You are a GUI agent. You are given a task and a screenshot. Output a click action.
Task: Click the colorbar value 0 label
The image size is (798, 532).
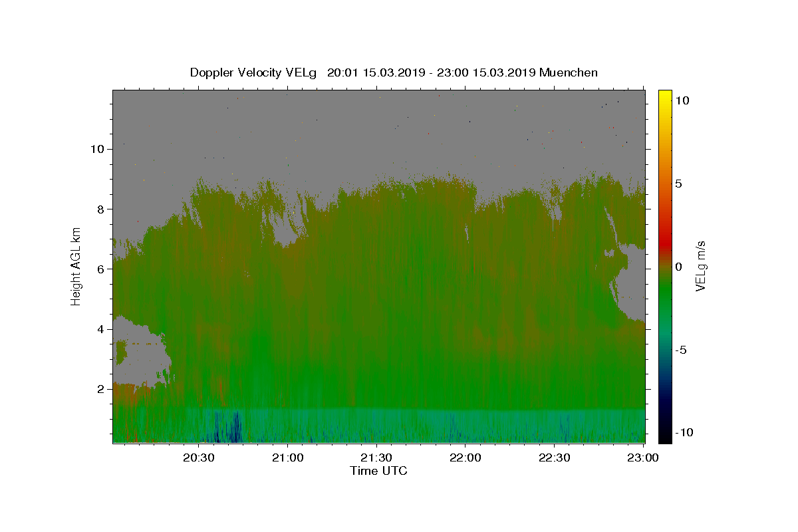678,267
